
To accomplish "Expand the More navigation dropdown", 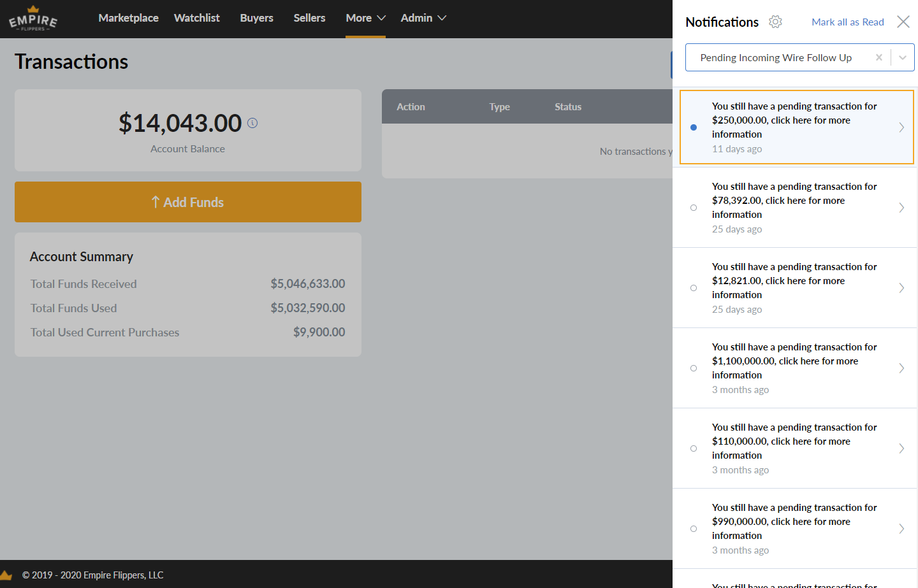I will pos(365,18).
